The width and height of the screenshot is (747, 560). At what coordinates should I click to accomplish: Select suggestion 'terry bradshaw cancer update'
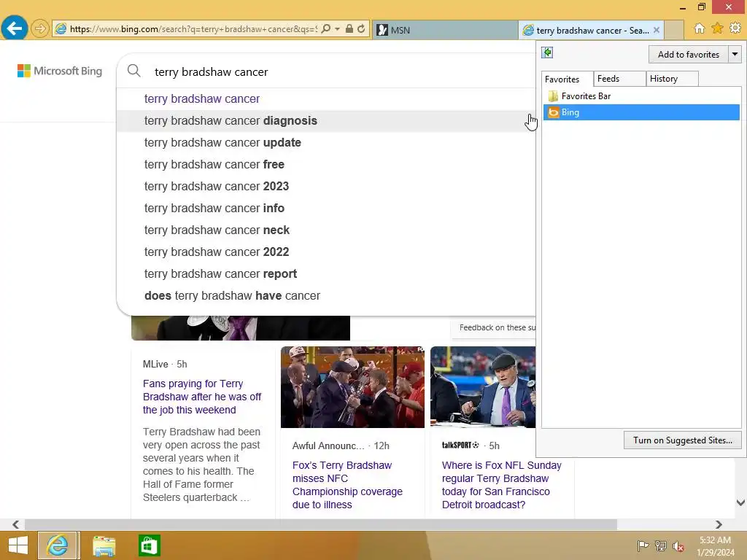click(326, 142)
